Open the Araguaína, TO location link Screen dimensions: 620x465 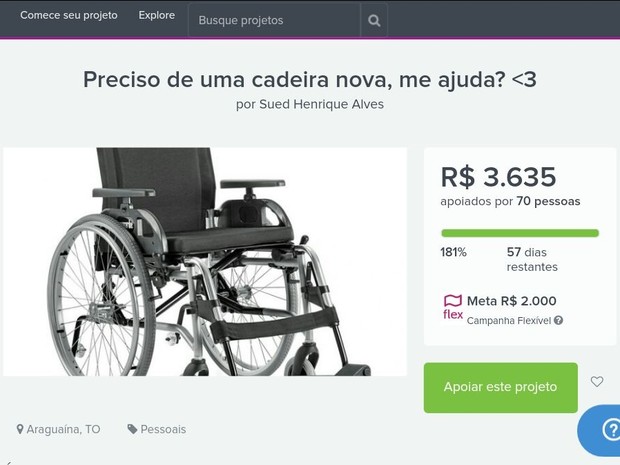(63, 429)
